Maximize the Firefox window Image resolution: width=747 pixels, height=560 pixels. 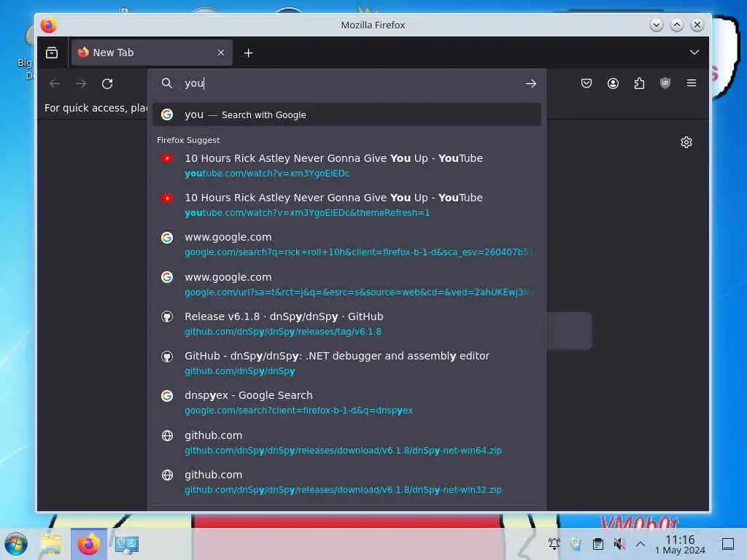coord(676,25)
